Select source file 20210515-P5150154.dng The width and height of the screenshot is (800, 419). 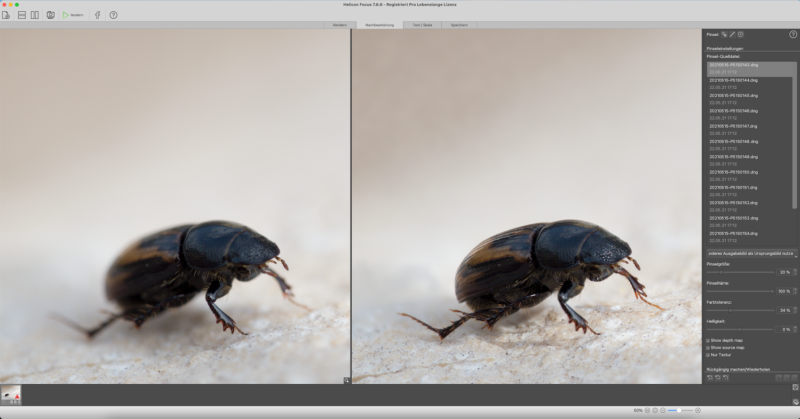[751, 237]
